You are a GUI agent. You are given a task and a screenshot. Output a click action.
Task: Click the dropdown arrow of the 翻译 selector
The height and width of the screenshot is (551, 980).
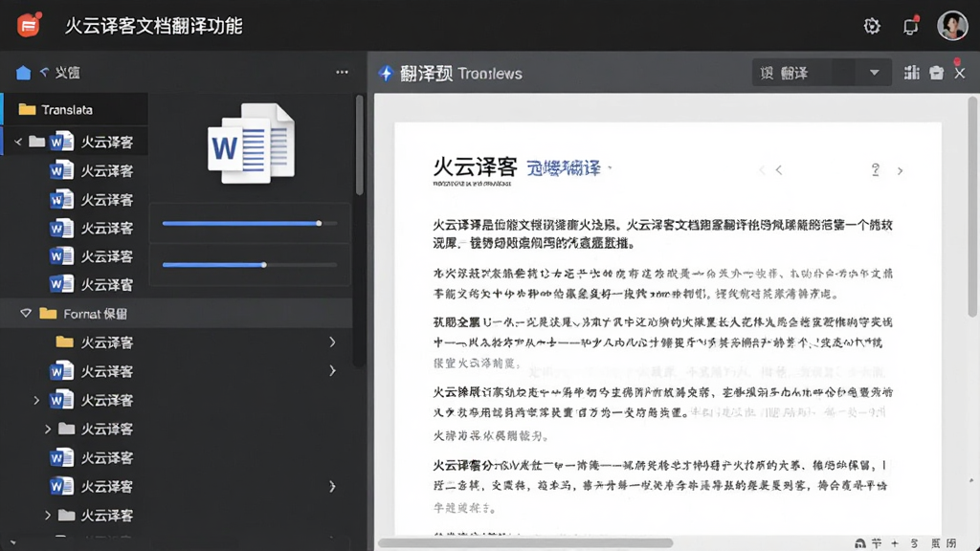(x=875, y=73)
